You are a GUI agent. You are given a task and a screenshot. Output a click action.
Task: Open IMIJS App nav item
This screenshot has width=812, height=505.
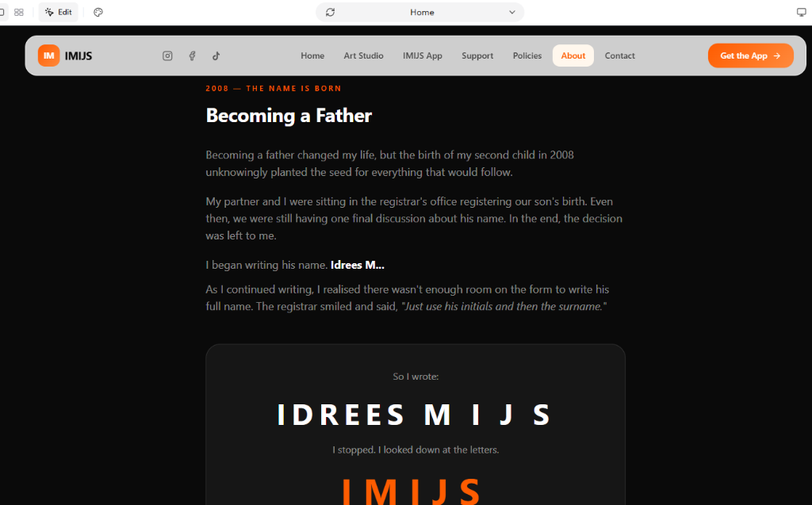tap(423, 56)
